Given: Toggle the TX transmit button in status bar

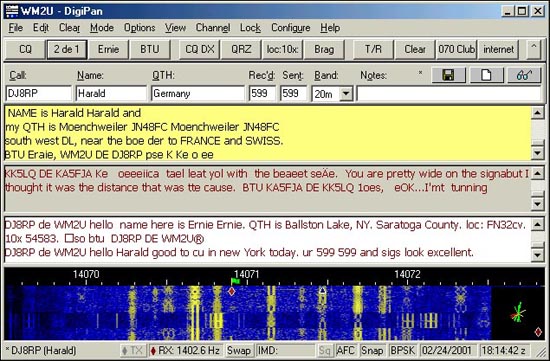Looking at the screenshot, I should 133,350.
